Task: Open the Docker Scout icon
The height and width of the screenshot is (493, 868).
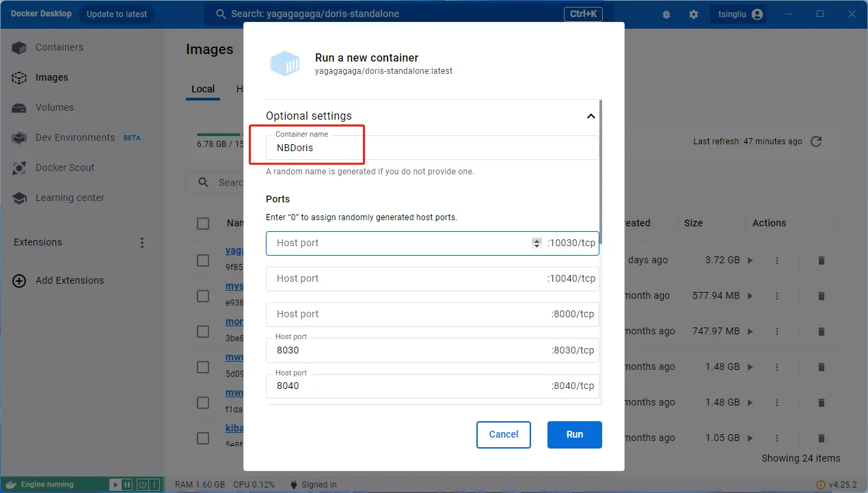Action: 19,168
